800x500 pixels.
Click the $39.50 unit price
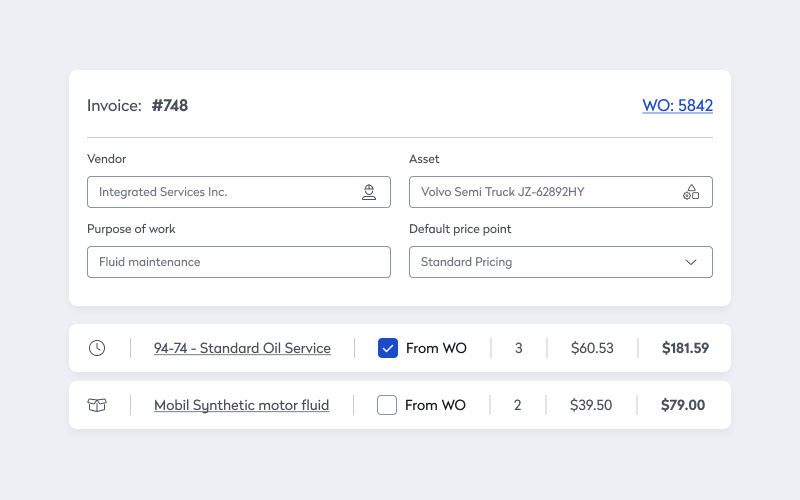tap(591, 405)
